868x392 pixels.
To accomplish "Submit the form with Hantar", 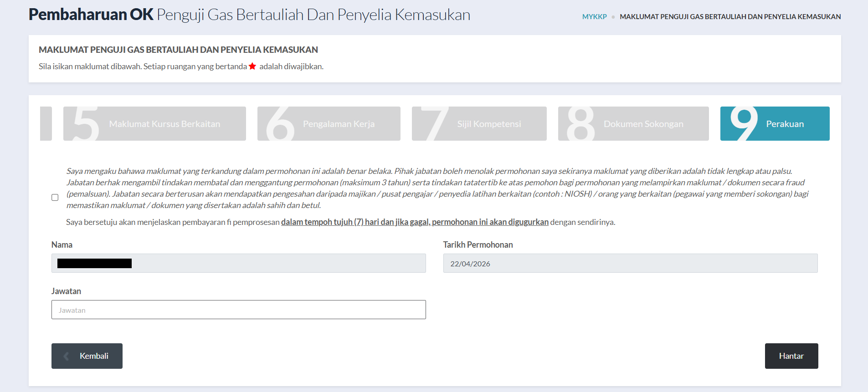I will pyautogui.click(x=791, y=356).
